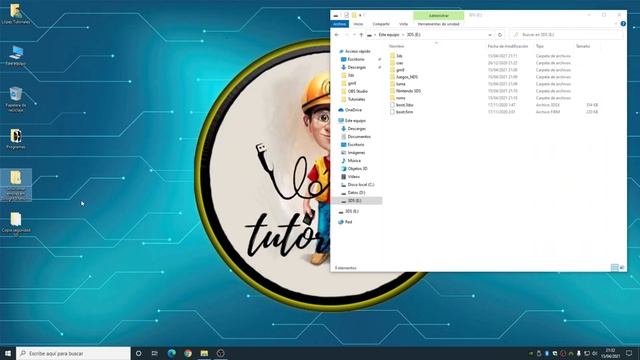Click File Explorer taskbar icon
Viewport: 640px width, 360px height.
pyautogui.click(x=204, y=353)
